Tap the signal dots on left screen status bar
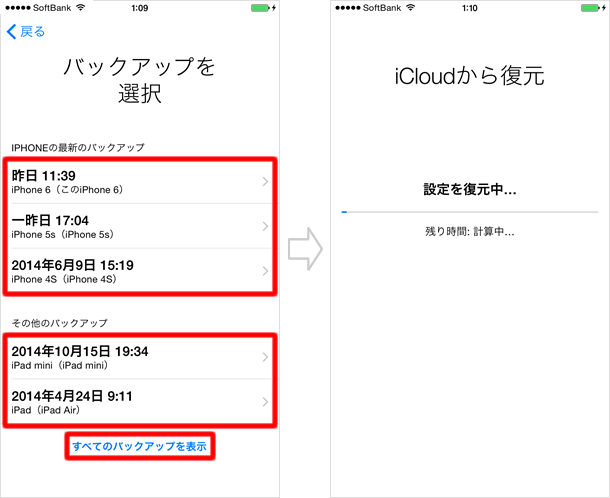 (x=18, y=8)
